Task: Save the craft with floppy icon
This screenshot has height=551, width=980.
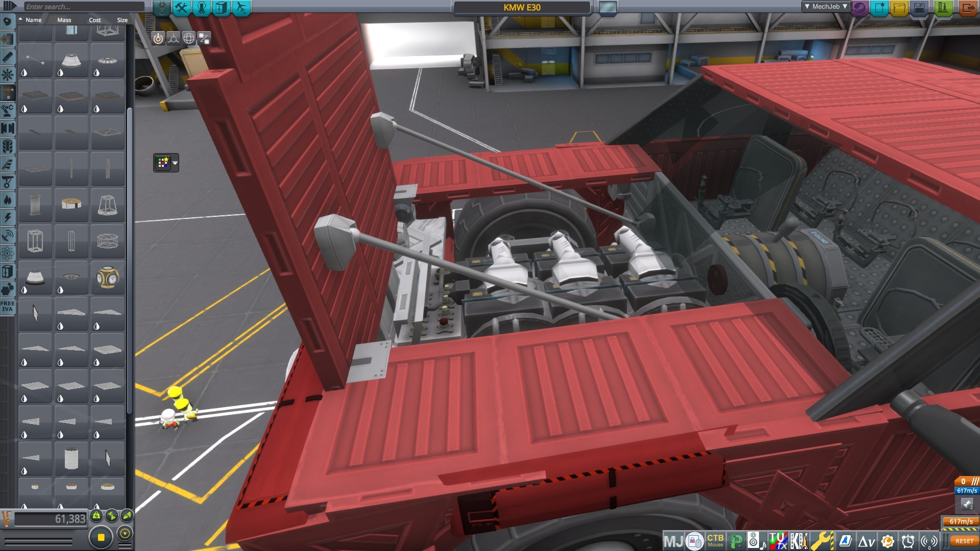Action: click(919, 8)
